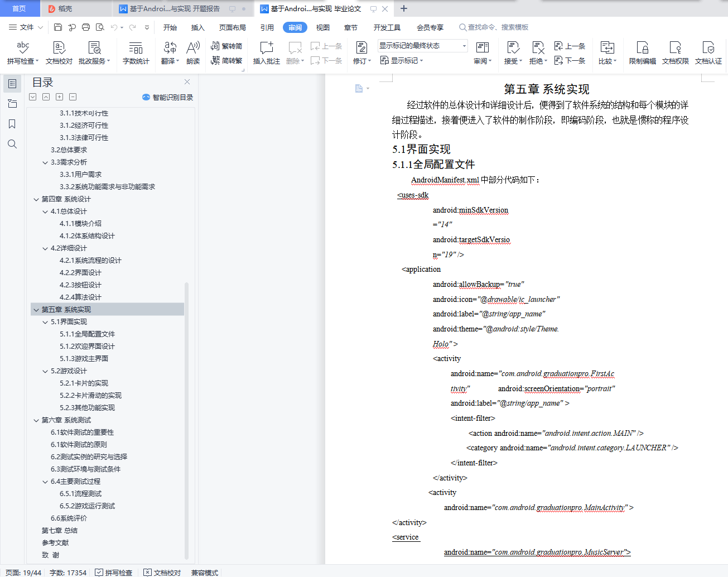Image resolution: width=728 pixels, height=577 pixels.
Task: Click the minus icon in 目录 toolbar
Action: coord(73,97)
